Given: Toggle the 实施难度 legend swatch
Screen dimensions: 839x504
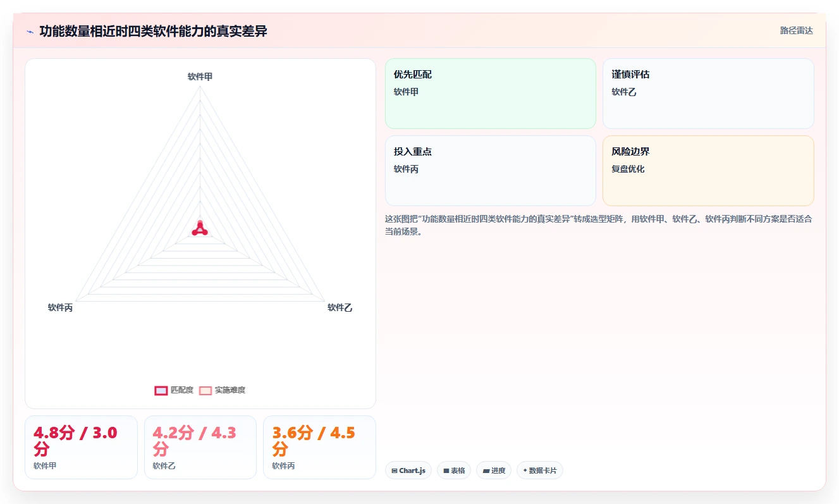Looking at the screenshot, I should (x=205, y=390).
